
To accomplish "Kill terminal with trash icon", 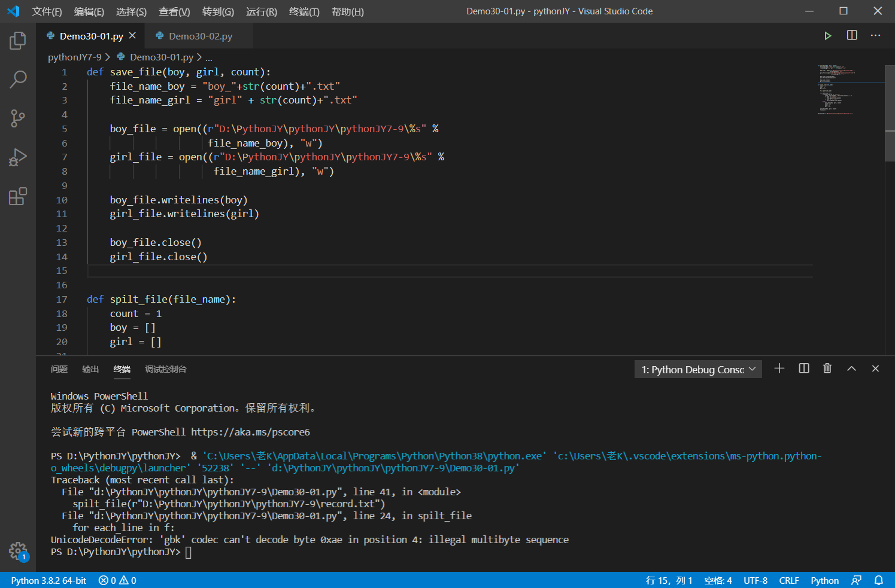I will click(827, 368).
